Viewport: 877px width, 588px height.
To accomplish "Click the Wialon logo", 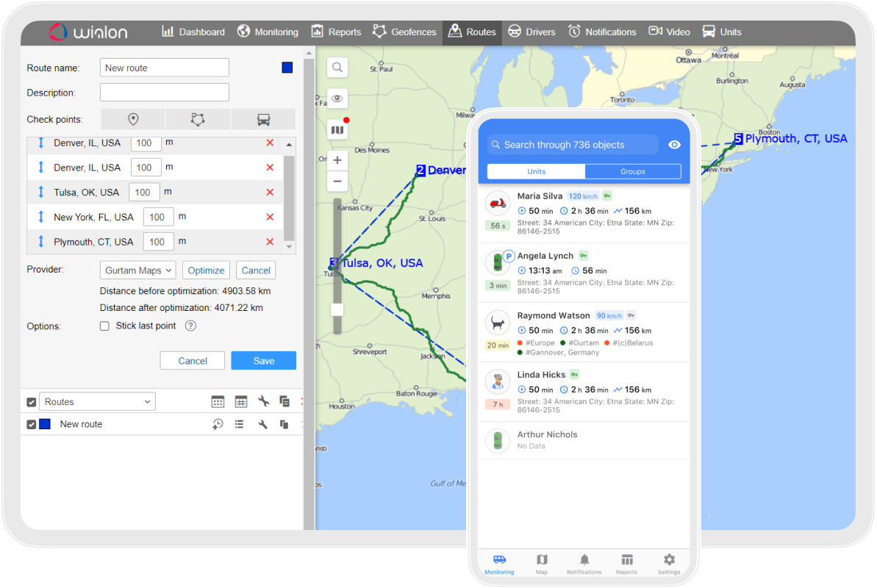I will point(88,32).
